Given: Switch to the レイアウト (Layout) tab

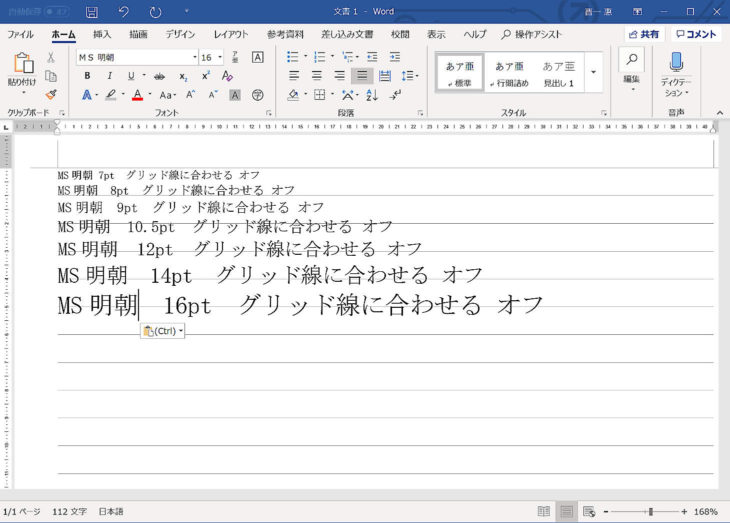Looking at the screenshot, I should pos(231,34).
